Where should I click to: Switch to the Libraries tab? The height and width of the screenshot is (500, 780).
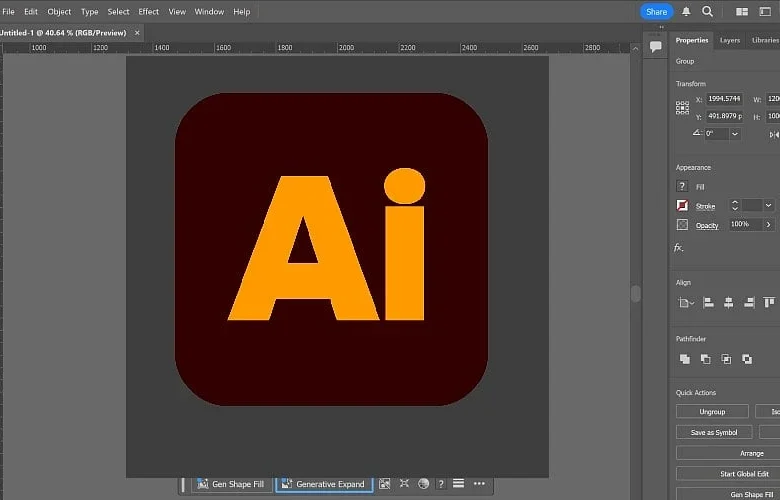765,40
